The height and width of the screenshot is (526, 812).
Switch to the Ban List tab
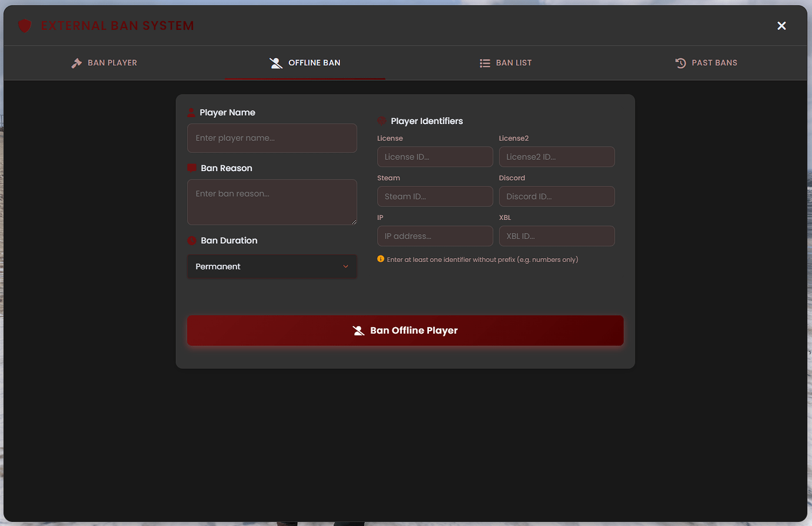point(505,62)
